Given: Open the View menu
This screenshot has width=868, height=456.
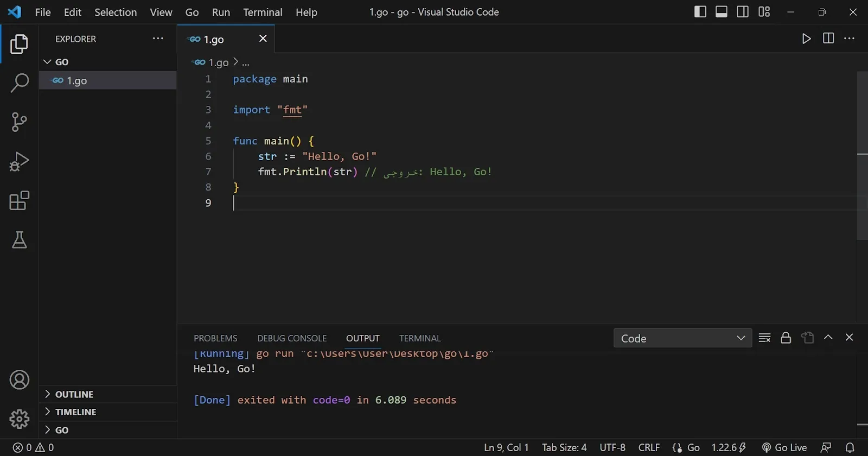Looking at the screenshot, I should [x=161, y=12].
